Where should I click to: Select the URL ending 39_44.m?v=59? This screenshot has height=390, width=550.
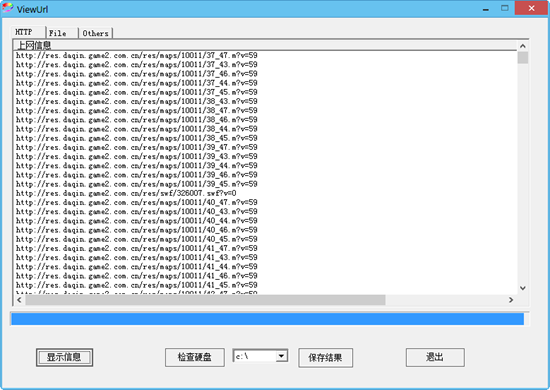click(136, 166)
